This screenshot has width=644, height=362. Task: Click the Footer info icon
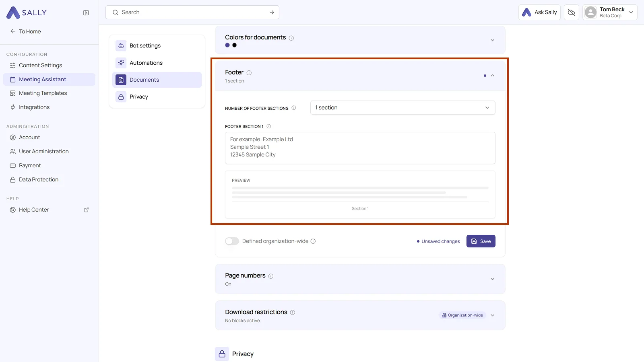249,73
